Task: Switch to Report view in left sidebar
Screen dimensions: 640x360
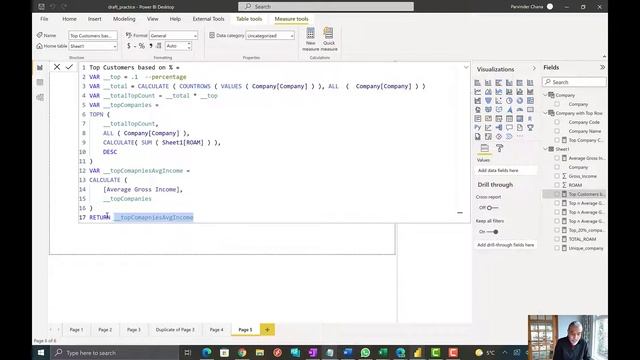Action: 40,67
